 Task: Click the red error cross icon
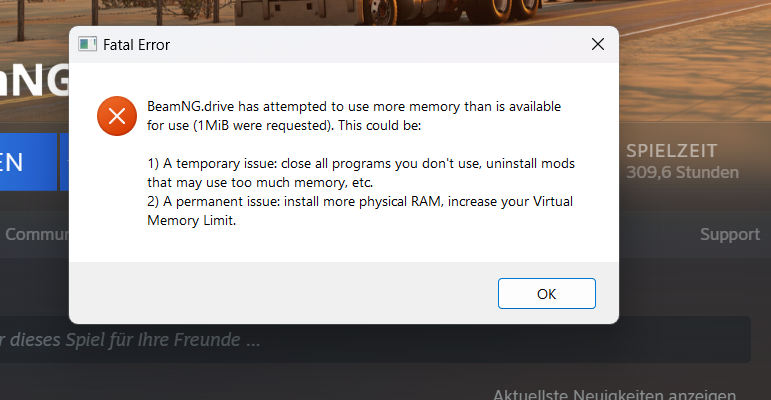pyautogui.click(x=117, y=116)
